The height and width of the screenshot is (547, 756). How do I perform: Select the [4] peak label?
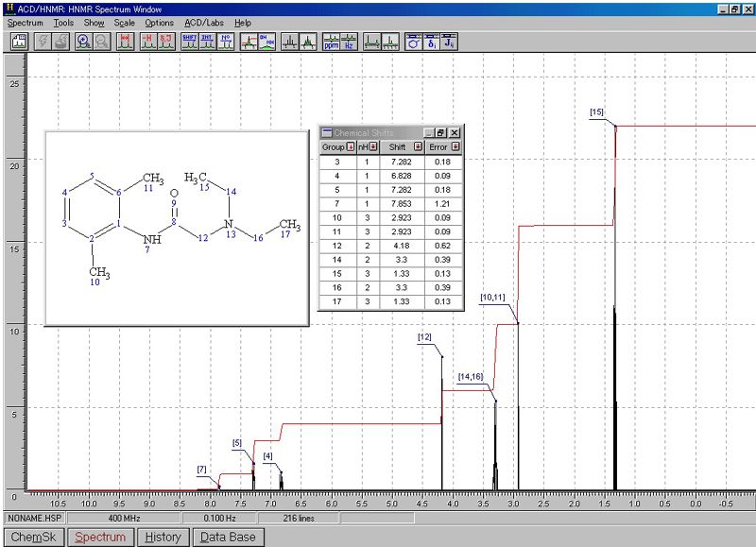tap(267, 456)
